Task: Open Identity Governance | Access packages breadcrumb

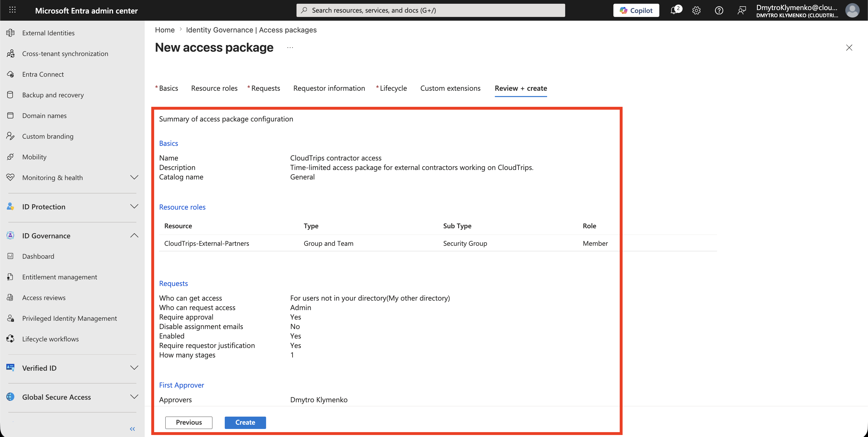Action: tap(251, 30)
